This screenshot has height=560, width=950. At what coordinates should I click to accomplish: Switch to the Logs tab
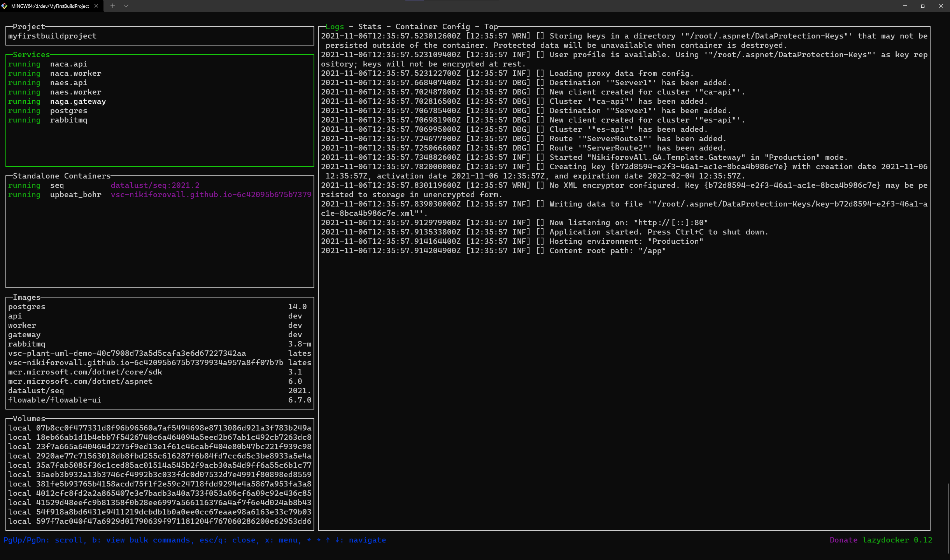(x=335, y=26)
